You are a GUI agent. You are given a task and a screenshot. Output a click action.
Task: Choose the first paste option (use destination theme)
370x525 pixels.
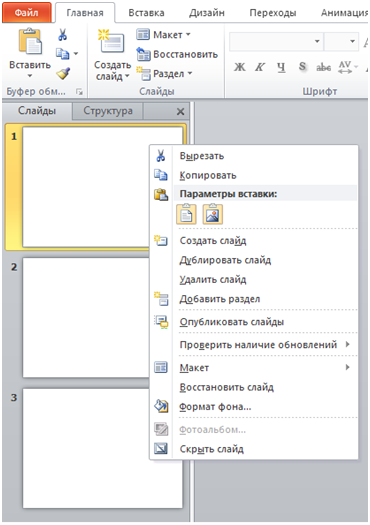[x=186, y=214]
